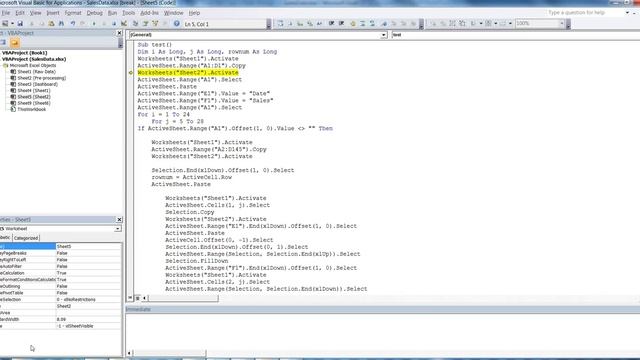The width and height of the screenshot is (640, 360).
Task: Click the View Microsoft Excel toolbar icon
Action: pyautogui.click(x=5, y=24)
